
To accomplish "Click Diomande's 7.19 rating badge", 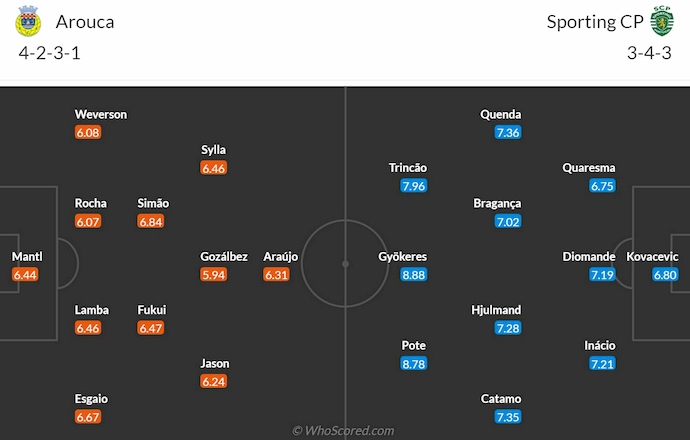I will pyautogui.click(x=602, y=275).
